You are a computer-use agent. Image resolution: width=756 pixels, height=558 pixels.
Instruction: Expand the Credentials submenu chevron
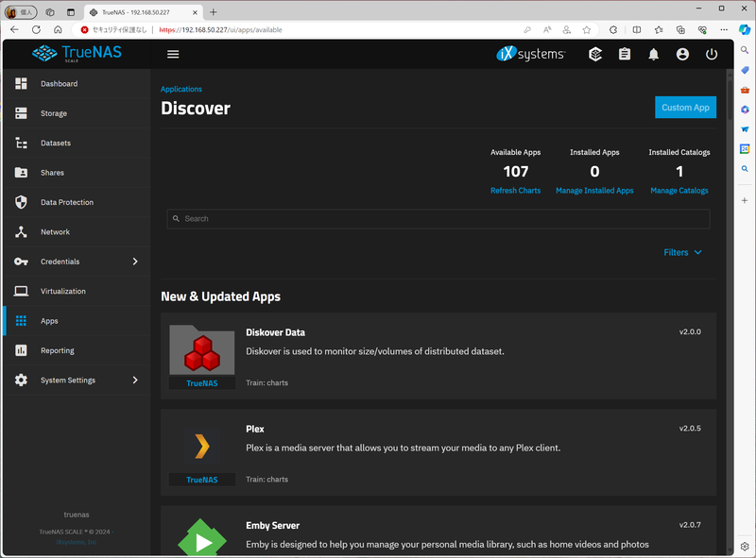pyautogui.click(x=135, y=262)
